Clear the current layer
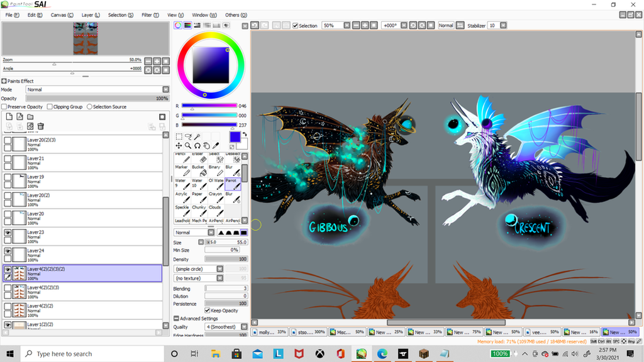Screen dimensions: 644x362 pos(30,126)
